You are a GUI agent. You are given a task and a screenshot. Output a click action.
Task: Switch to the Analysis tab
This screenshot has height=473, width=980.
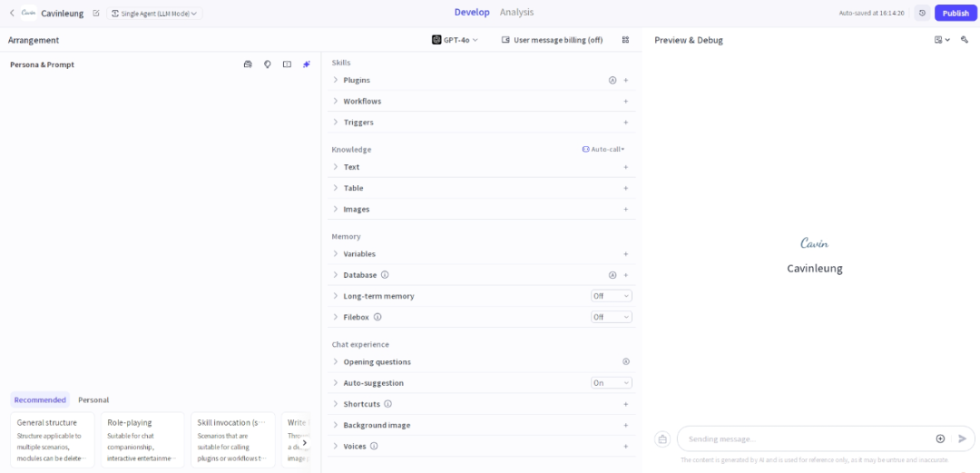tap(516, 13)
